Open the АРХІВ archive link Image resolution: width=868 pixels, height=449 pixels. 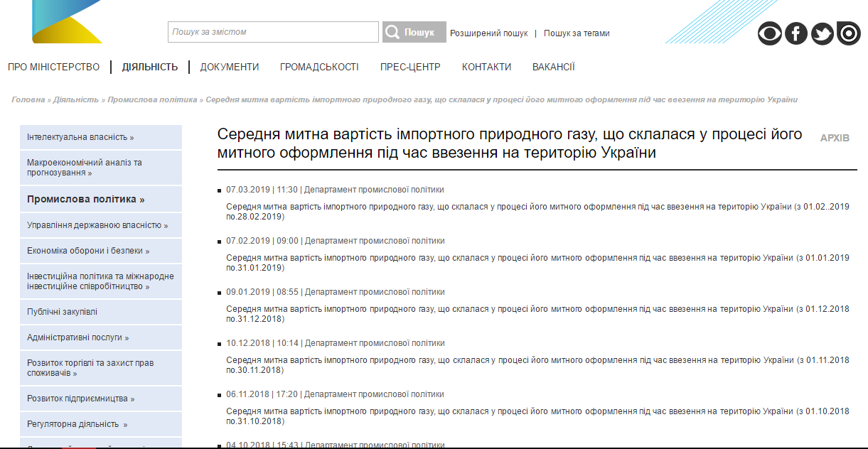pyautogui.click(x=835, y=138)
